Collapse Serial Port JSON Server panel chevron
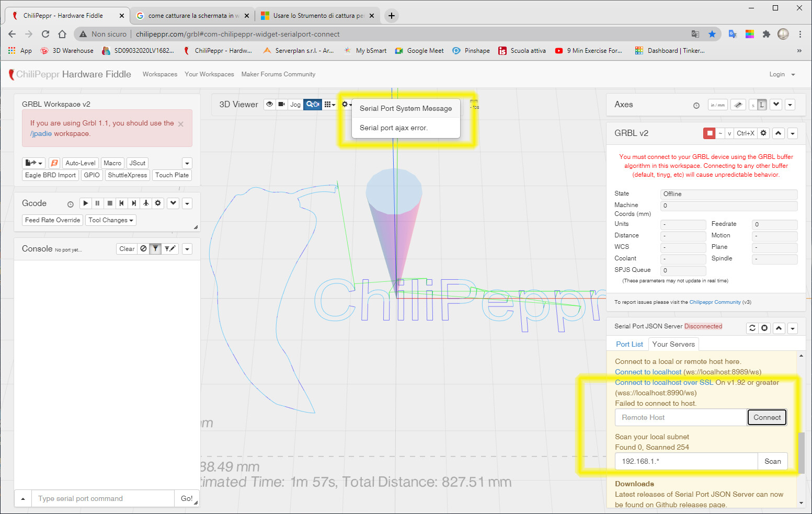Viewport: 812px width, 514px height. click(779, 328)
